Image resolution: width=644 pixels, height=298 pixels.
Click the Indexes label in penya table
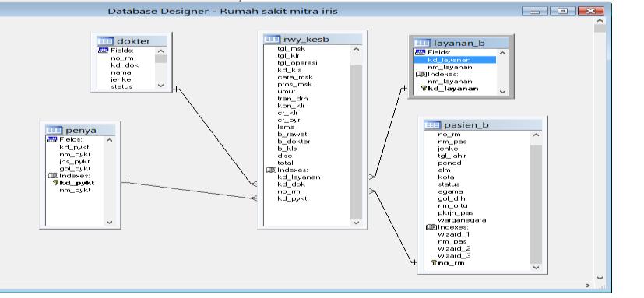(x=74, y=176)
